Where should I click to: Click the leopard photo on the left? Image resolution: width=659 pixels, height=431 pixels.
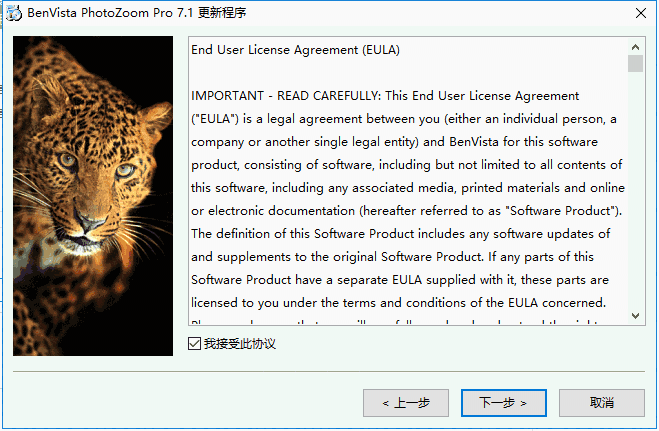coord(93,196)
